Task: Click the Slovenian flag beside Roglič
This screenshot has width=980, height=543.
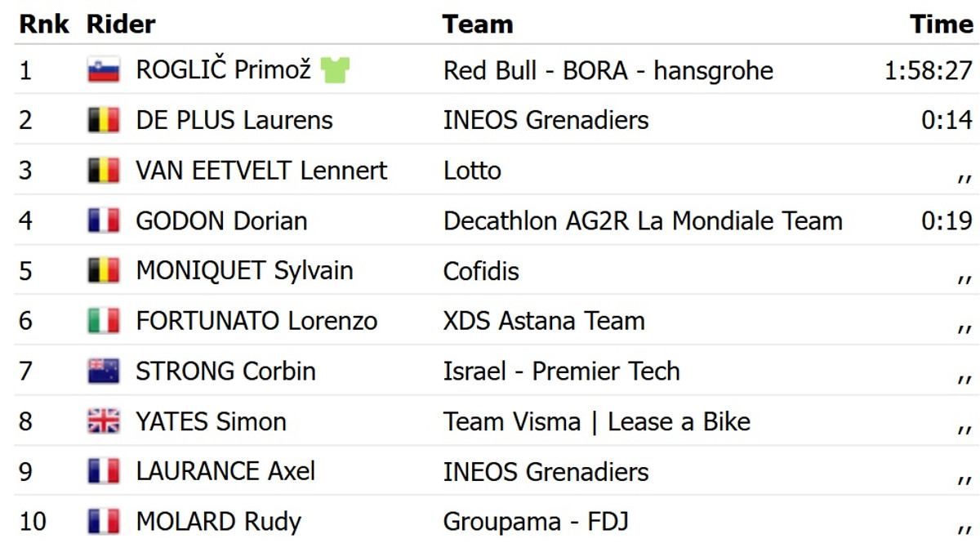Action: coord(104,70)
